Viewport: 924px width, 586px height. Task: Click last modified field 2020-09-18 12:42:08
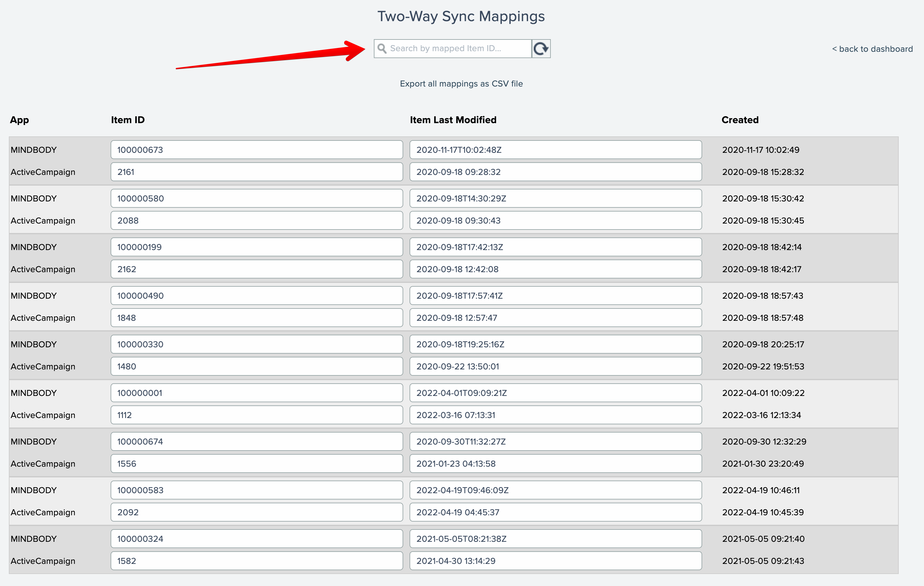click(x=555, y=269)
